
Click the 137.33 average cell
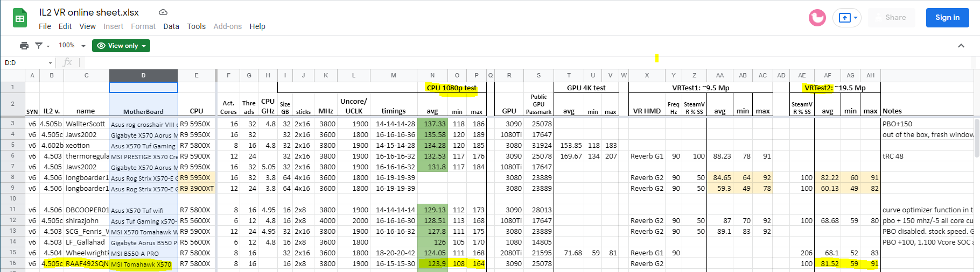[x=432, y=124]
